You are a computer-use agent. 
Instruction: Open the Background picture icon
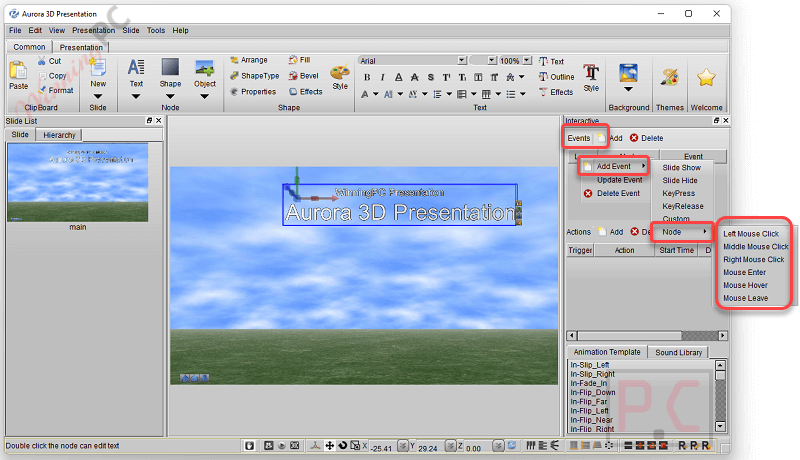point(629,73)
